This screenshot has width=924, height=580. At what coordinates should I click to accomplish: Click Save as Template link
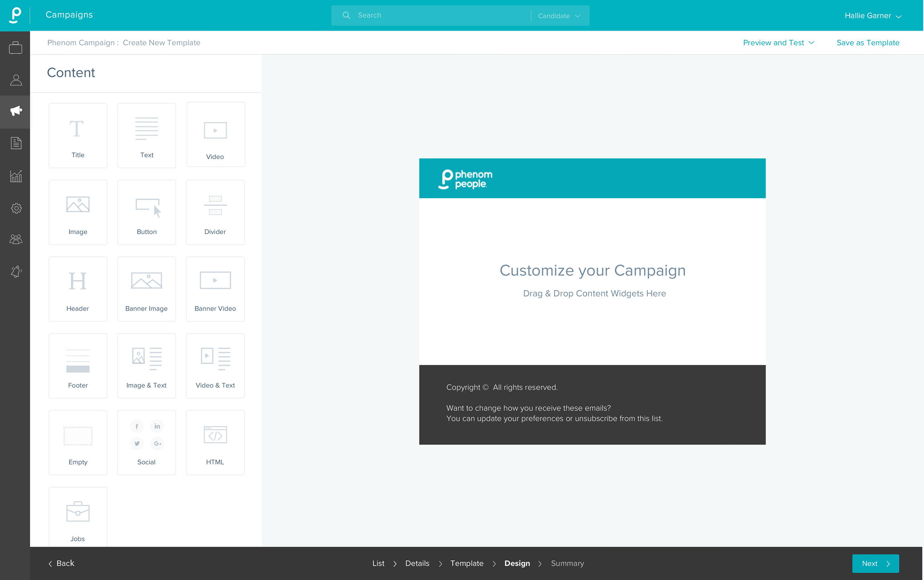pos(868,43)
